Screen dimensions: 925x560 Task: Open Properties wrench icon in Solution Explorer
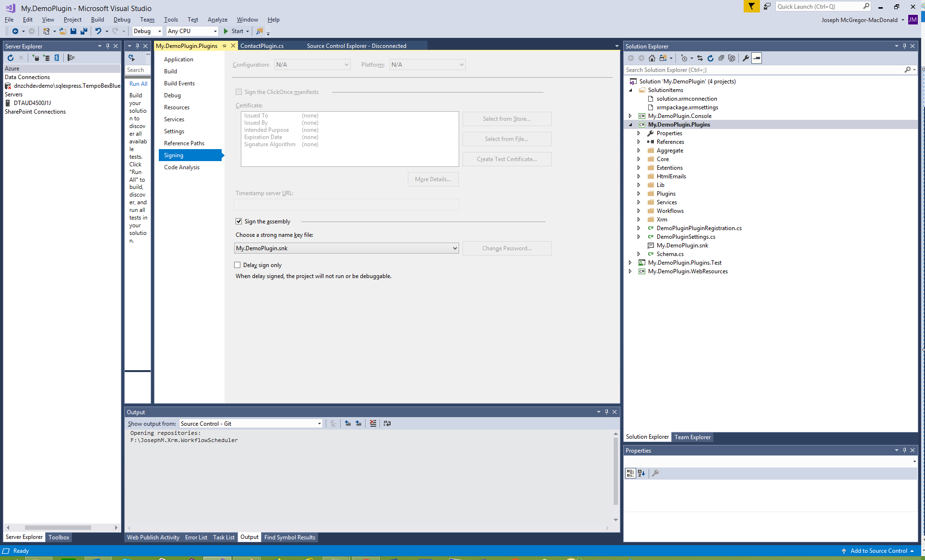746,58
